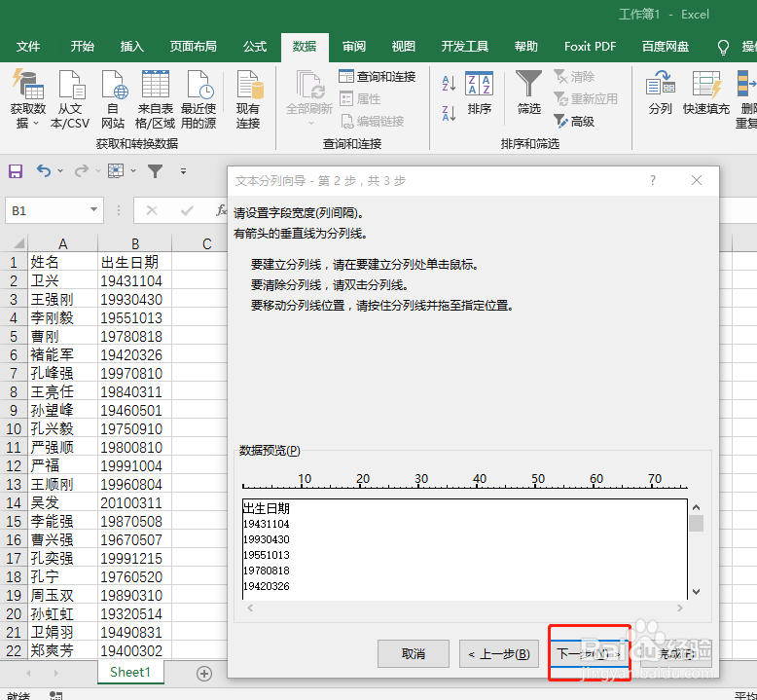This screenshot has height=700, width=757.
Task: Expand the Name Box dropdown
Action: tap(93, 210)
